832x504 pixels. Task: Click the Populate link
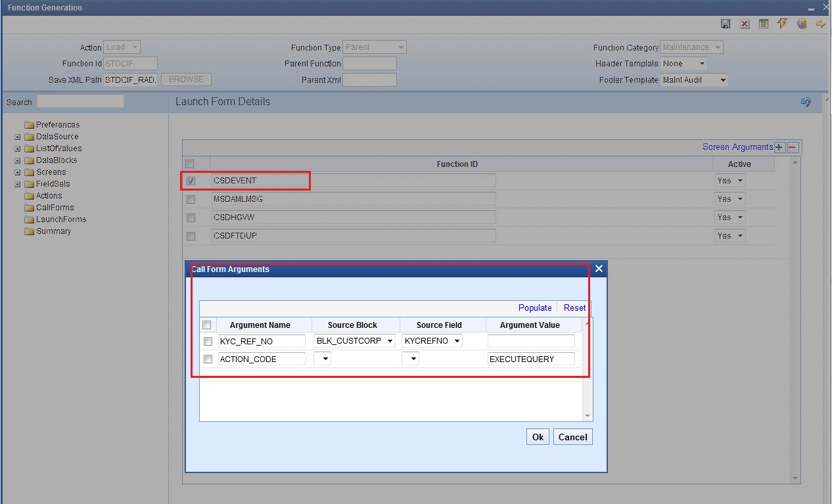click(x=535, y=308)
